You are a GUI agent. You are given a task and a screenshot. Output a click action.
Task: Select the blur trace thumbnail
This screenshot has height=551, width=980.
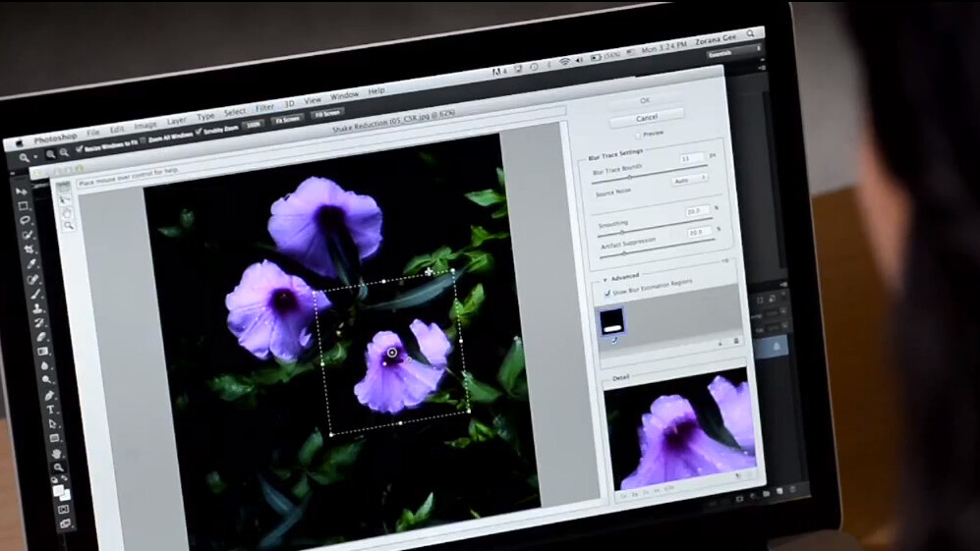pos(612,321)
